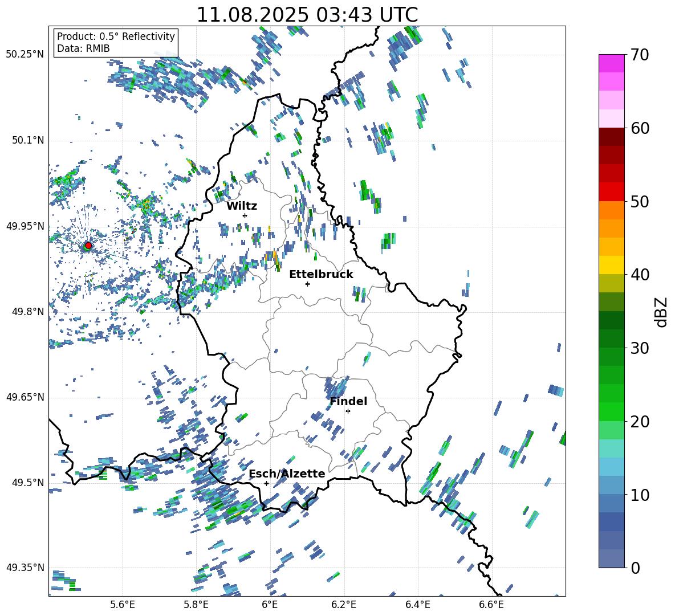The height and width of the screenshot is (616, 675).
Task: Click the 6.6°E longitude label
Action: click(491, 605)
